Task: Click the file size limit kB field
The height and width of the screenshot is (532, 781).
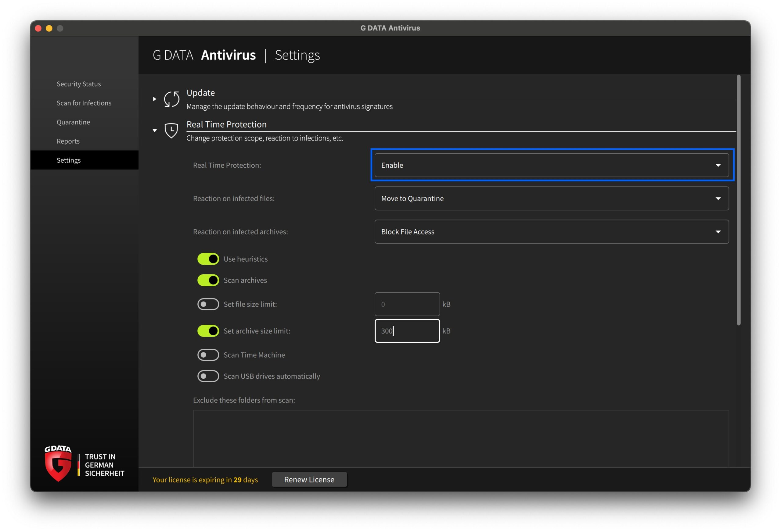Action: tap(407, 304)
